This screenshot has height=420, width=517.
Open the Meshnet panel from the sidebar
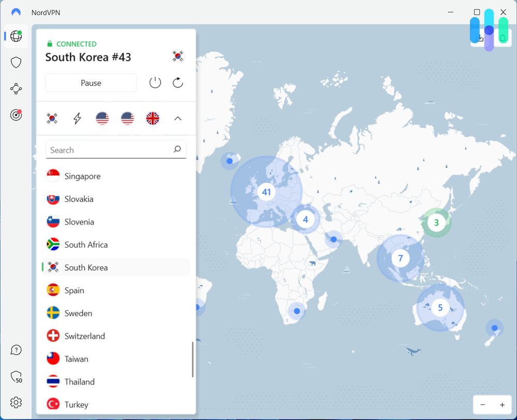[16, 88]
